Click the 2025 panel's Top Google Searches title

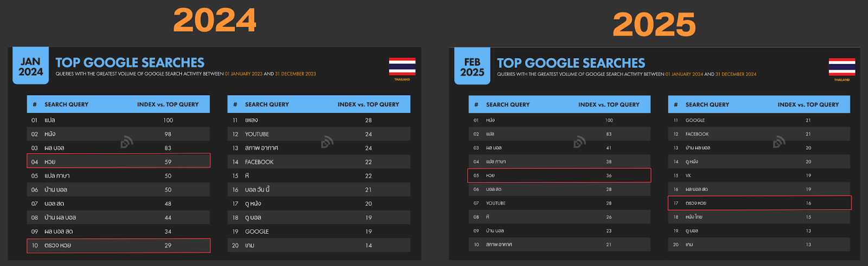coord(571,64)
